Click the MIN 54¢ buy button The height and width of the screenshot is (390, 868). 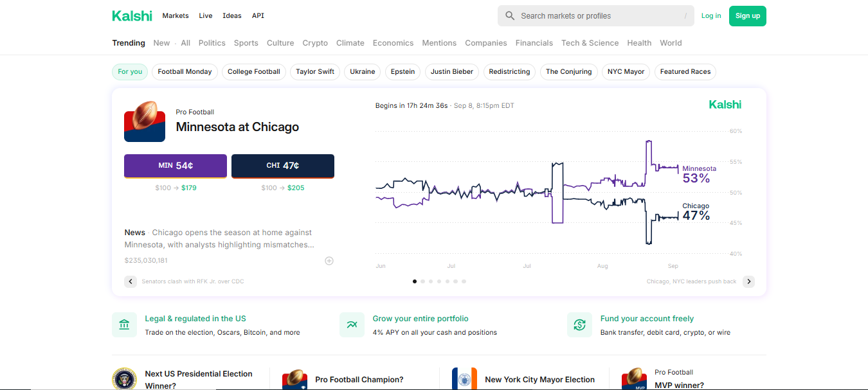point(176,166)
